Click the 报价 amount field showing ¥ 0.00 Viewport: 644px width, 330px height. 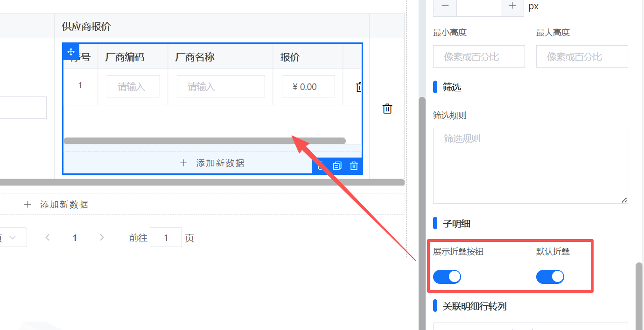308,87
